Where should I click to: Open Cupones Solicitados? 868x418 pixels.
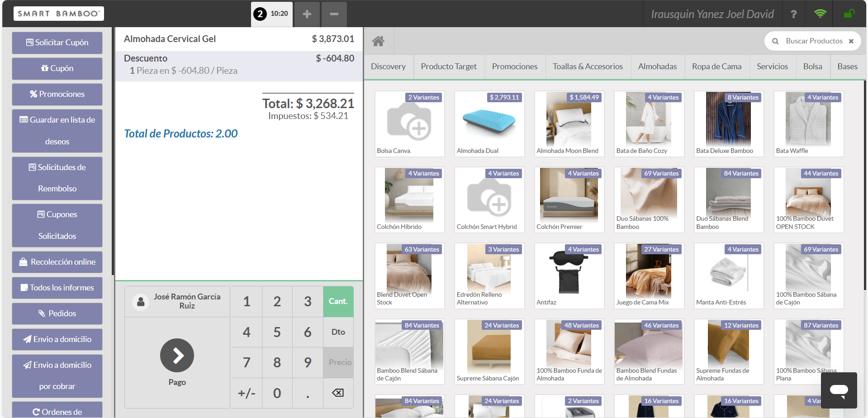coord(57,225)
